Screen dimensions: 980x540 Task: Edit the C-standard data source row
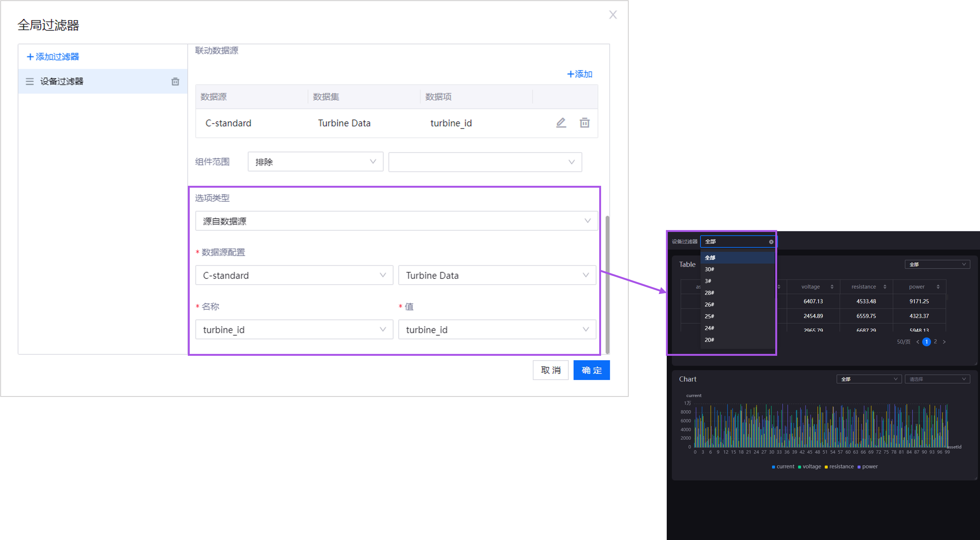pyautogui.click(x=561, y=123)
